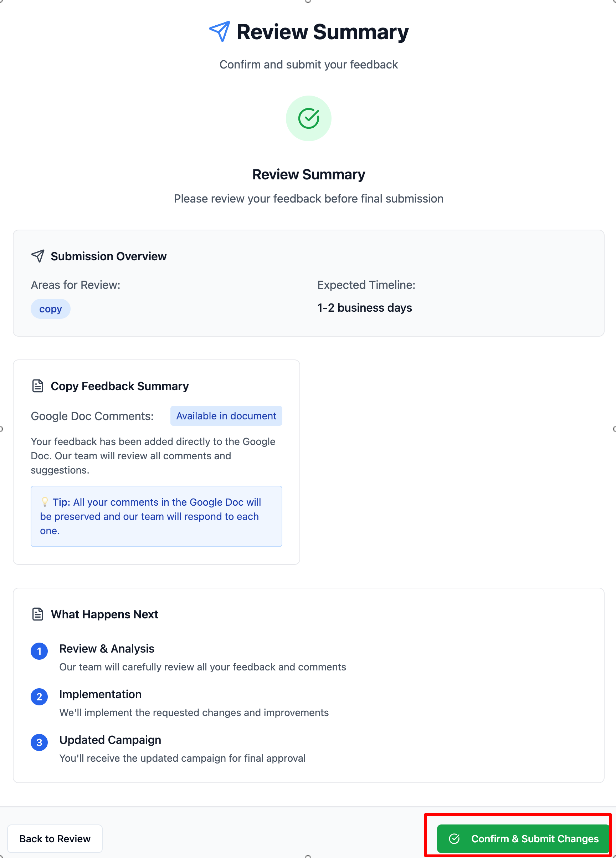Click the Google Doc comments tip box
Screen dimensions: 616x858
156,516
